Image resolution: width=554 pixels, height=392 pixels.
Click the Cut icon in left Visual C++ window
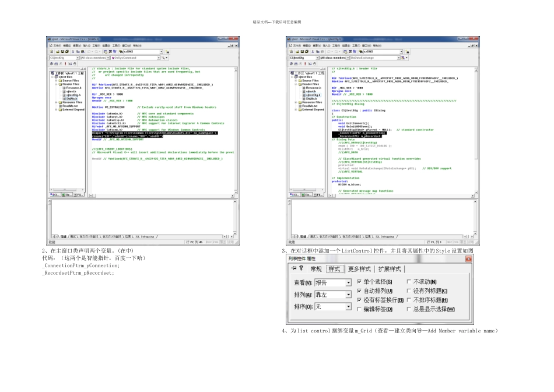73,51
